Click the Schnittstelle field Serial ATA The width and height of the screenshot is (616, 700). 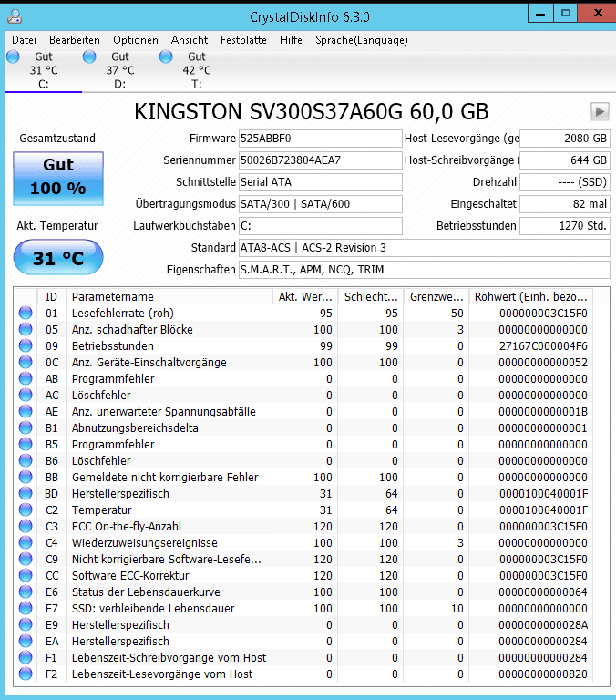pos(321,182)
